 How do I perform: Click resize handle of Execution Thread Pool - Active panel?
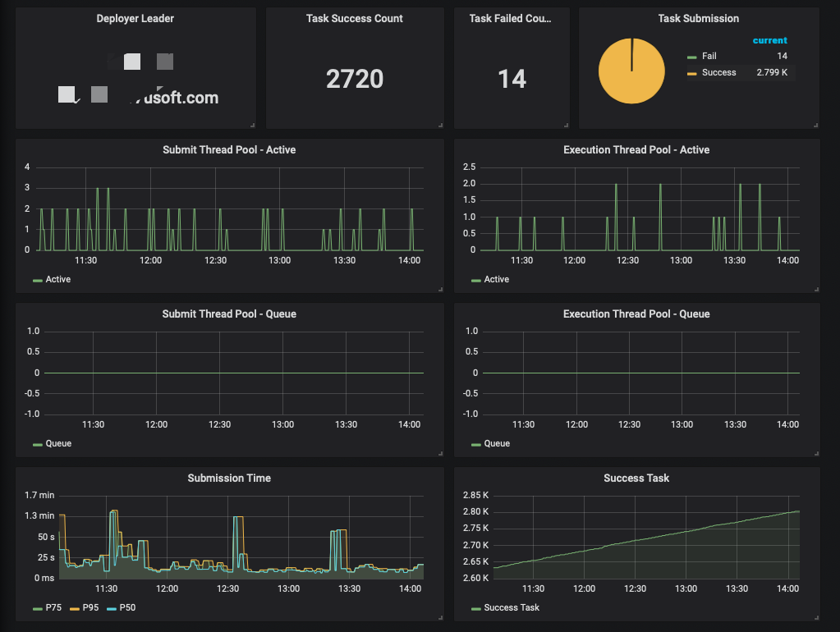[815, 289]
